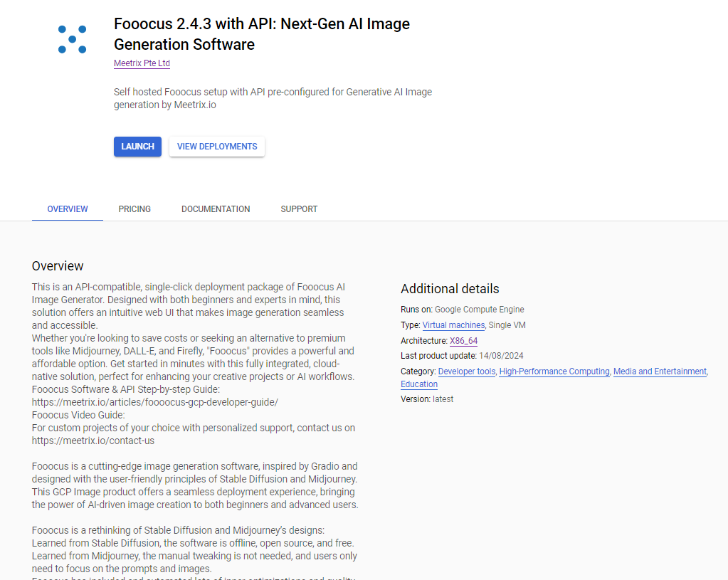Open the Meetrix Pte Ltd publisher page
This screenshot has width=728, height=580.
point(142,63)
